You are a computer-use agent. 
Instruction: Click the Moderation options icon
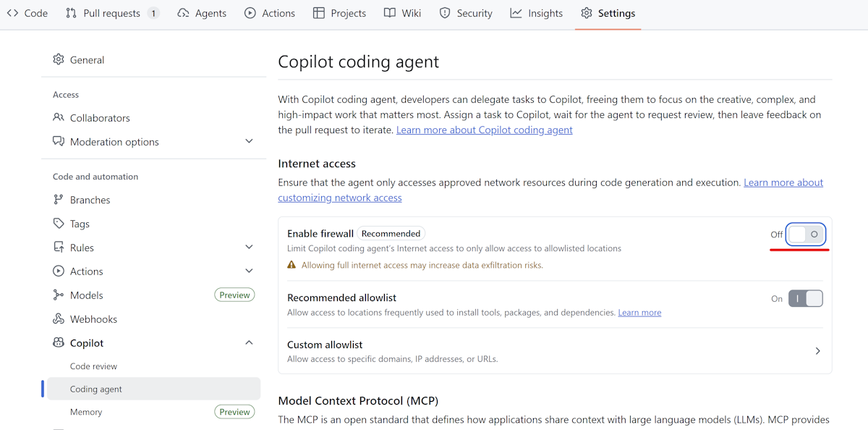click(x=59, y=142)
